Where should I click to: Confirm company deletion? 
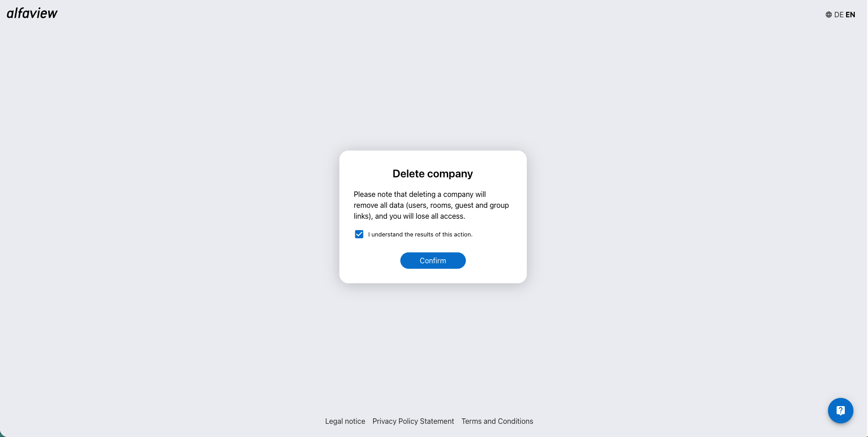pyautogui.click(x=433, y=261)
